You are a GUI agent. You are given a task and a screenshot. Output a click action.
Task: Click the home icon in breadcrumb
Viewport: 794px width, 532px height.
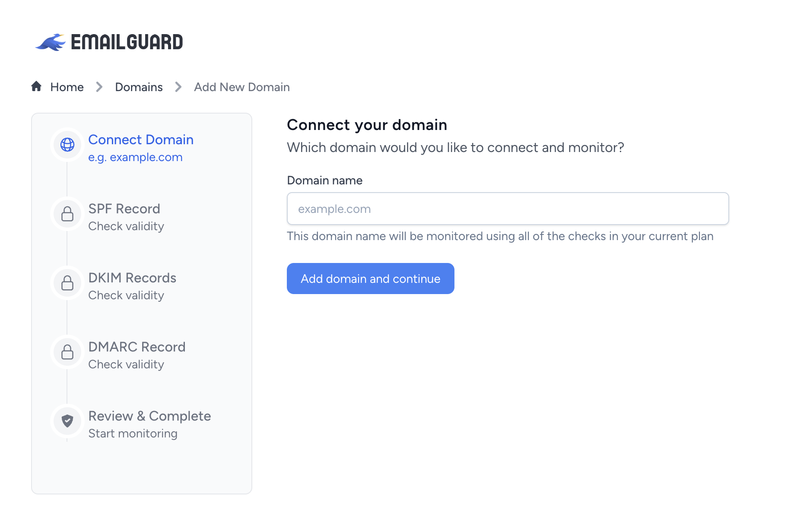click(x=36, y=86)
